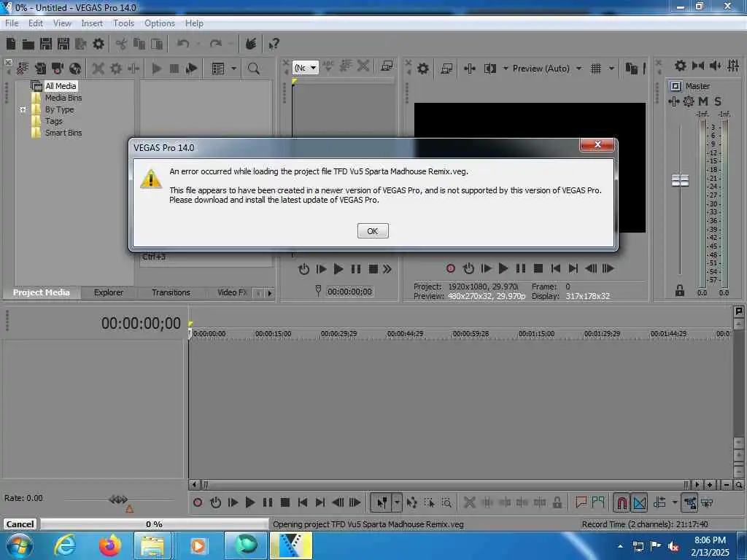Open the overlays grid dropdown arrow
Image resolution: width=747 pixels, height=560 pixels.
coord(611,69)
